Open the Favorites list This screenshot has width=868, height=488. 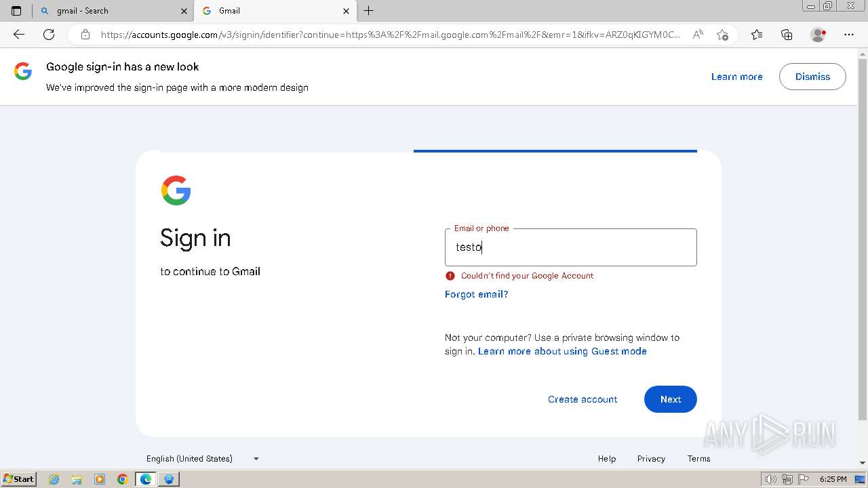(757, 35)
